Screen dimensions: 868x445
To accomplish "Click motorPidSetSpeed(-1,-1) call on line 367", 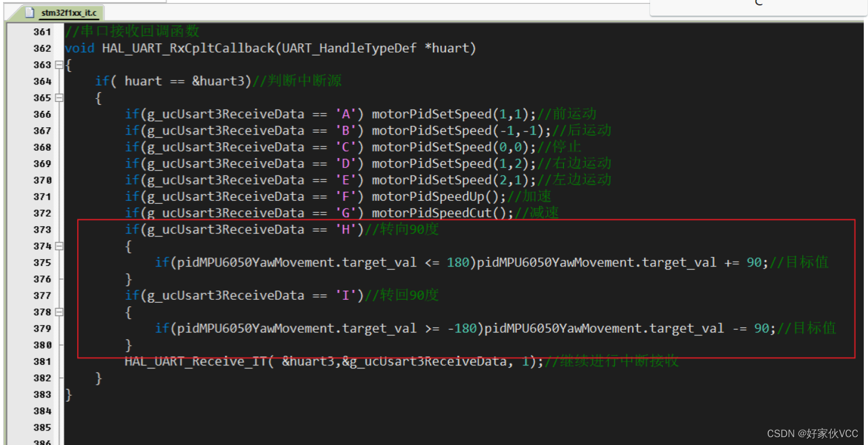I will (458, 130).
